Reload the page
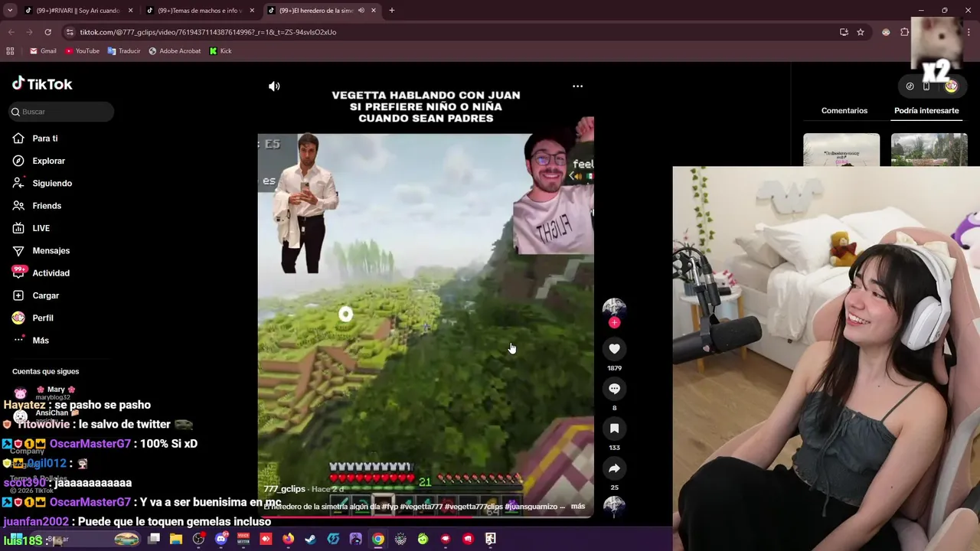The image size is (980, 551). [47, 32]
